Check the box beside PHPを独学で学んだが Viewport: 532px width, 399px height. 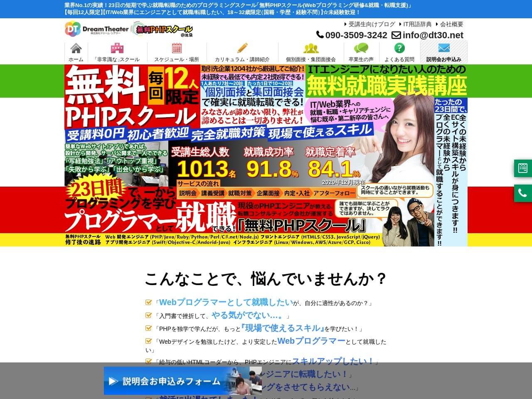click(149, 328)
